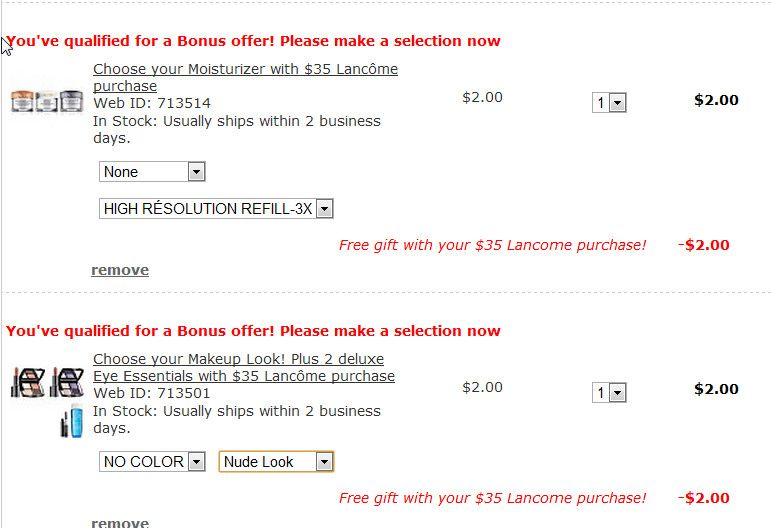Click the Web ID 713501 text
This screenshot has width=771, height=528.
(x=152, y=393)
